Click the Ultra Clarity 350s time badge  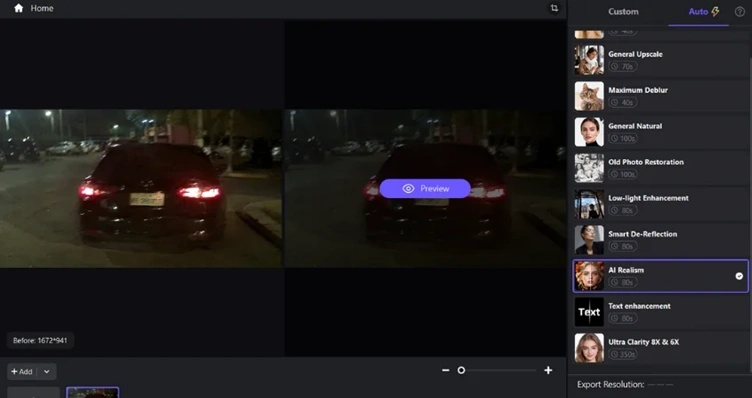(x=623, y=354)
